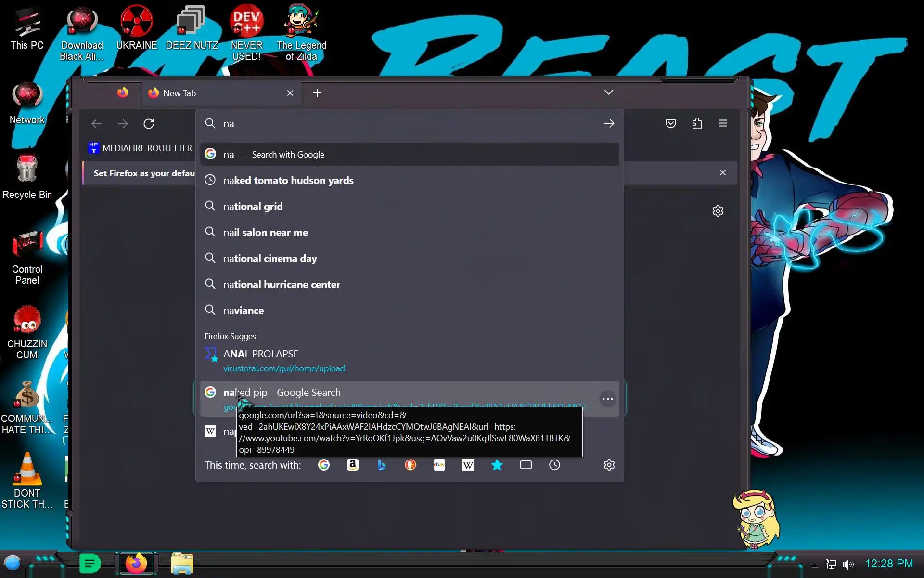
Task: Select the national grid suggestion
Action: pyautogui.click(x=253, y=207)
